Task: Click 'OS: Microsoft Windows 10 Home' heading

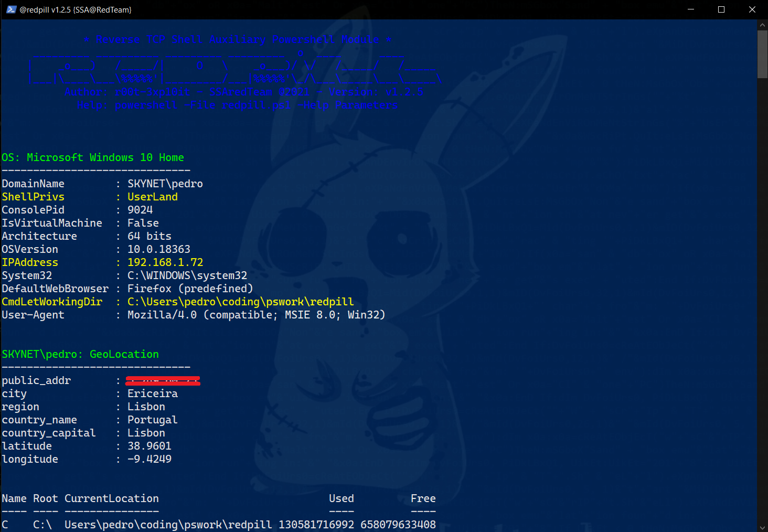Action: (93, 157)
